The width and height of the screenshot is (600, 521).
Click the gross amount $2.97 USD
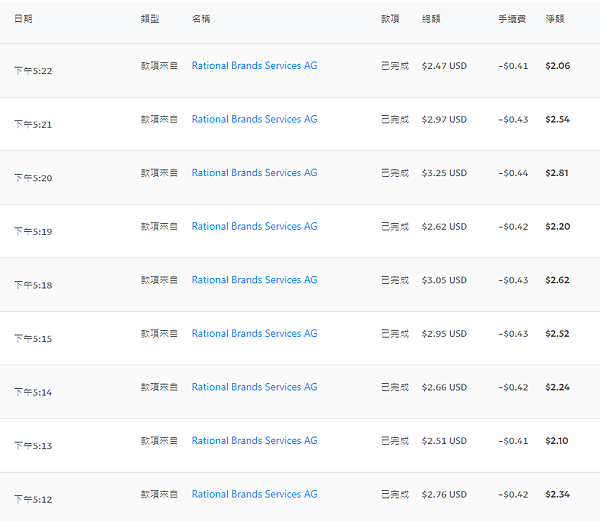[444, 119]
